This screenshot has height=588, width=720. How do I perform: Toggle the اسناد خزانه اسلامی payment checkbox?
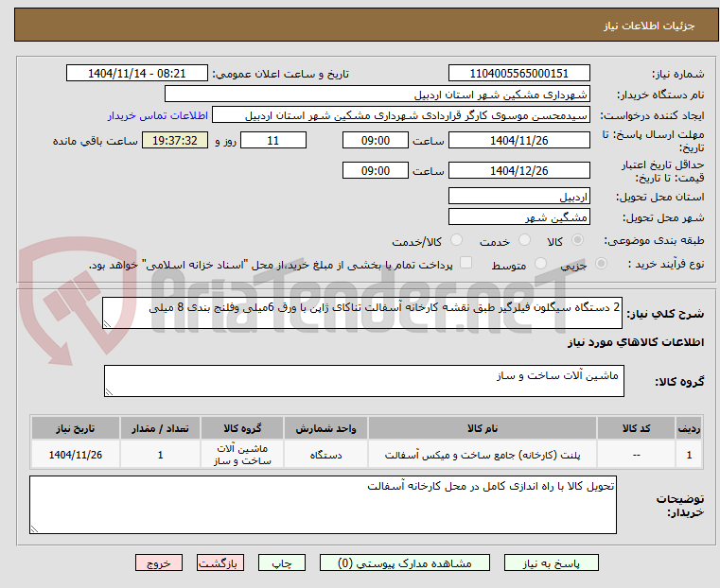(465, 263)
